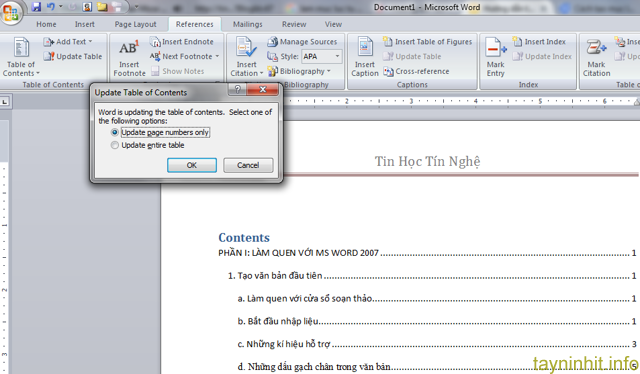Click Insert Caption button
Screen dimensions: 640x374
click(x=364, y=57)
